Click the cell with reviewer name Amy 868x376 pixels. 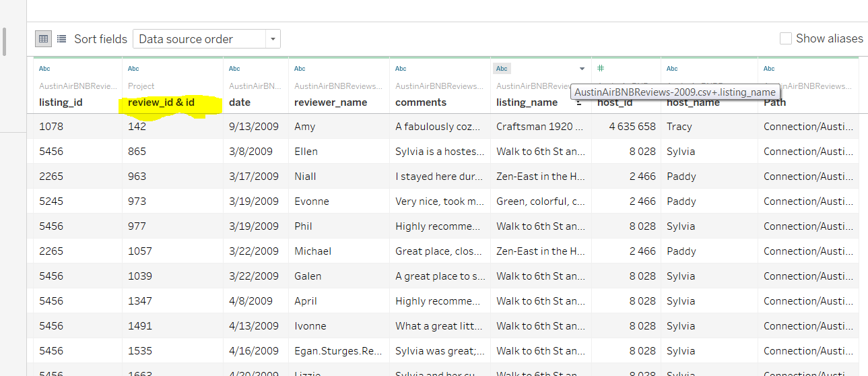[x=304, y=127]
